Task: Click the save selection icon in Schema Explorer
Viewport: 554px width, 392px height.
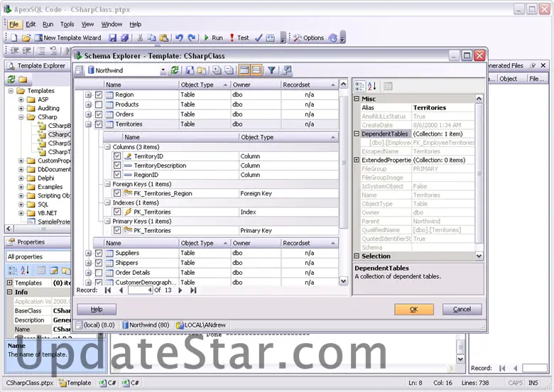Action: point(190,70)
